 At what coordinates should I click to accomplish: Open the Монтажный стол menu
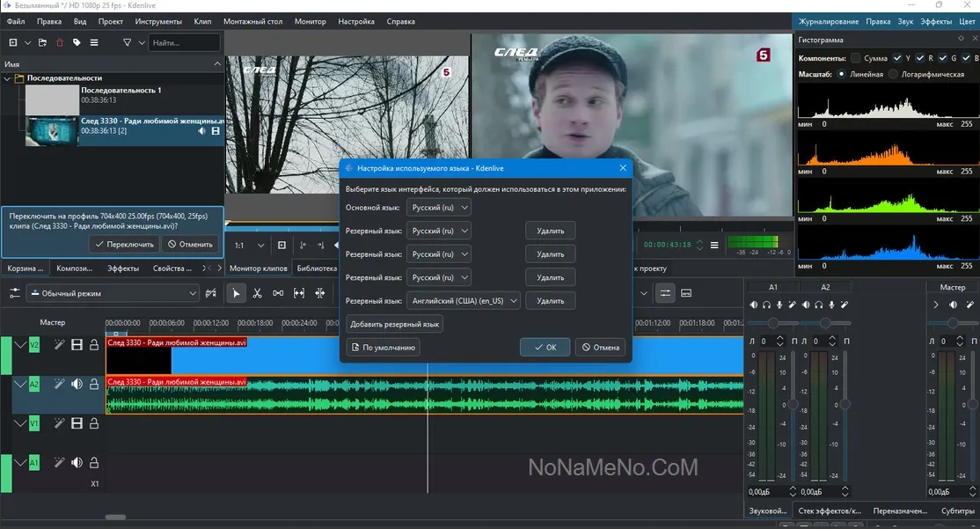point(253,21)
